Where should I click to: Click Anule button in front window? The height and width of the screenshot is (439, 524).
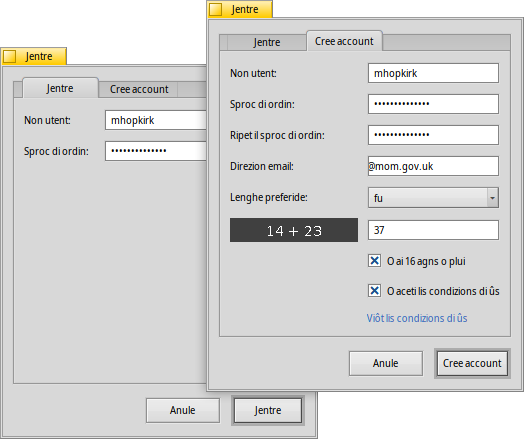[386, 363]
